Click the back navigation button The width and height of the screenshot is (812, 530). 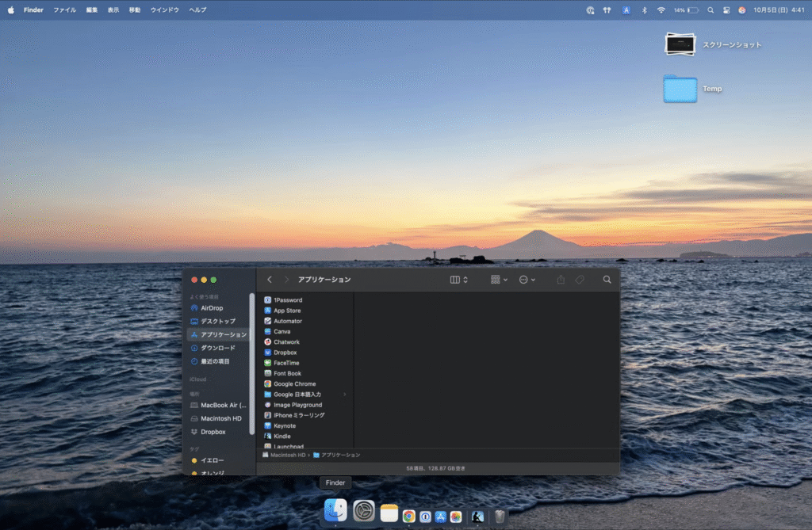point(270,280)
